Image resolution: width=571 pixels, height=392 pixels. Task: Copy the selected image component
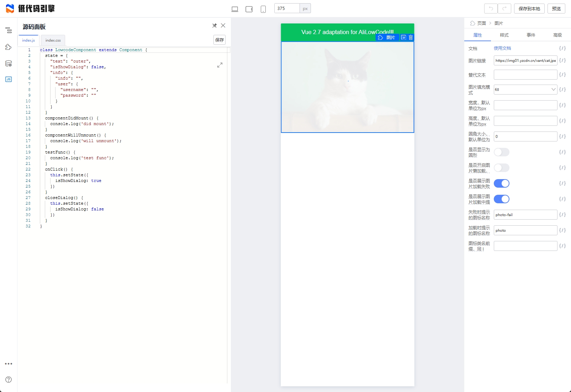click(x=404, y=37)
